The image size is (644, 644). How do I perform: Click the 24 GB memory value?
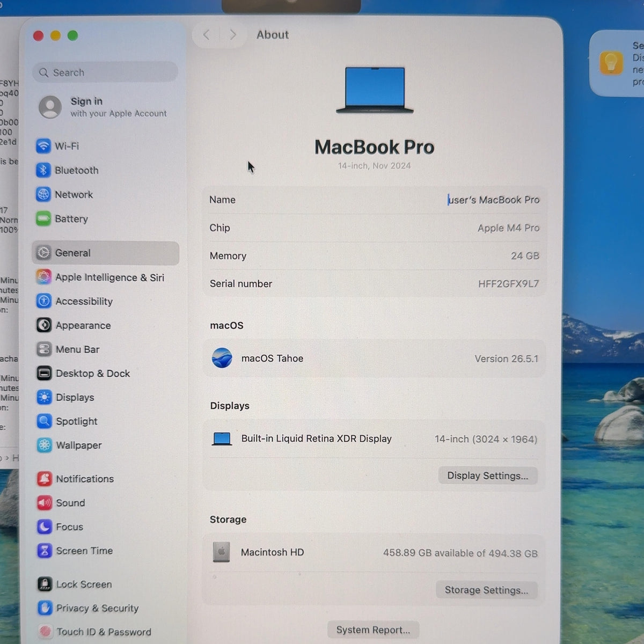(525, 256)
